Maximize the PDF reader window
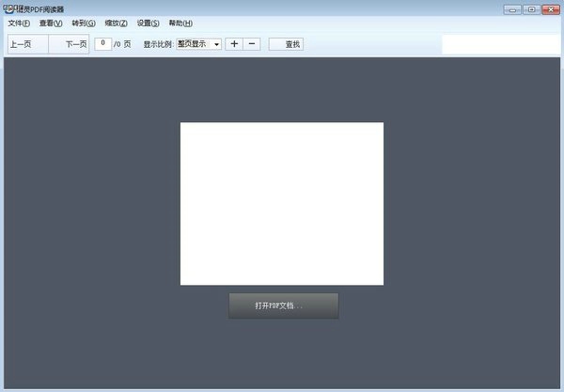564x392 pixels. point(531,9)
